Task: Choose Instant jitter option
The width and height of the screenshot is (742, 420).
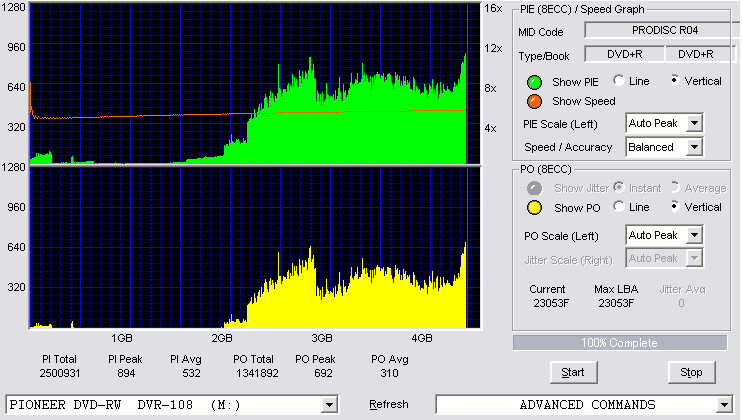Action: click(618, 187)
